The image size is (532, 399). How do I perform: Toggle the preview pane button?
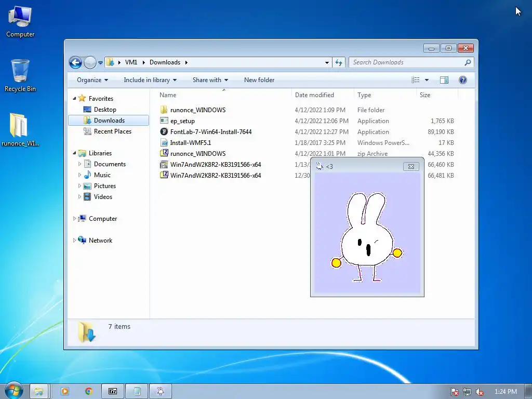[x=444, y=80]
